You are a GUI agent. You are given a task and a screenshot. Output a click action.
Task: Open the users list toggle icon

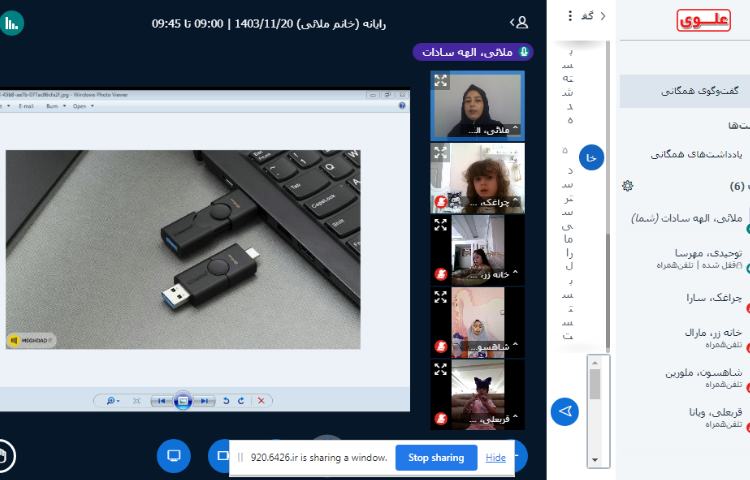click(519, 22)
